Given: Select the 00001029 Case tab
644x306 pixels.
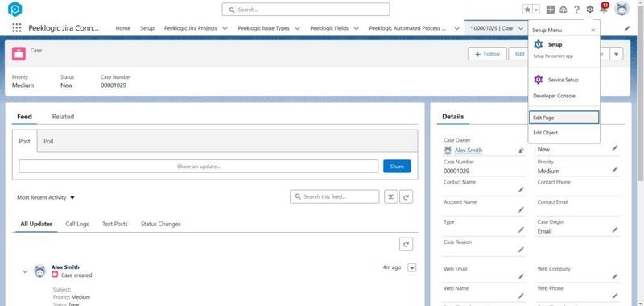Looking at the screenshot, I should click(x=491, y=28).
